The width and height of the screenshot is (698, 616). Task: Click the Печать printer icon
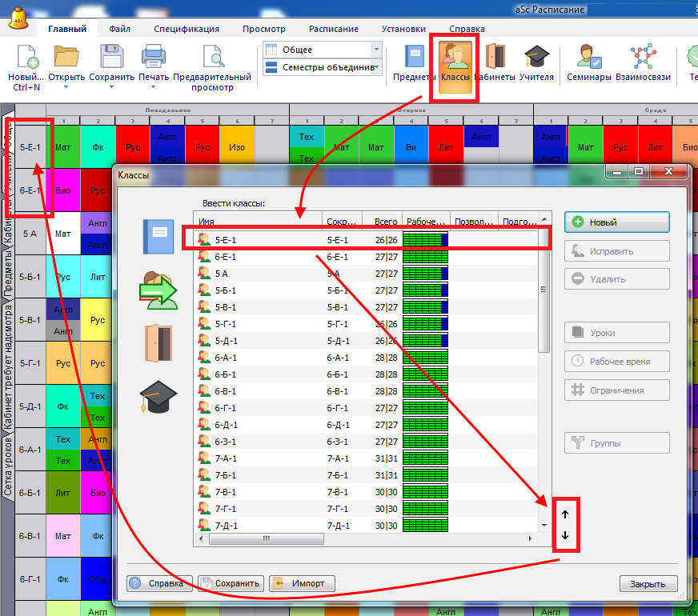(x=154, y=59)
